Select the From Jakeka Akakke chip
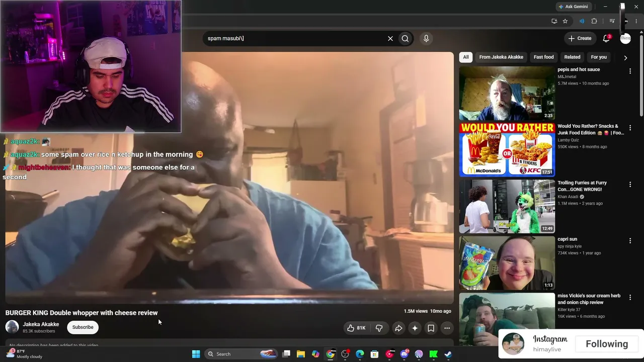 point(501,57)
